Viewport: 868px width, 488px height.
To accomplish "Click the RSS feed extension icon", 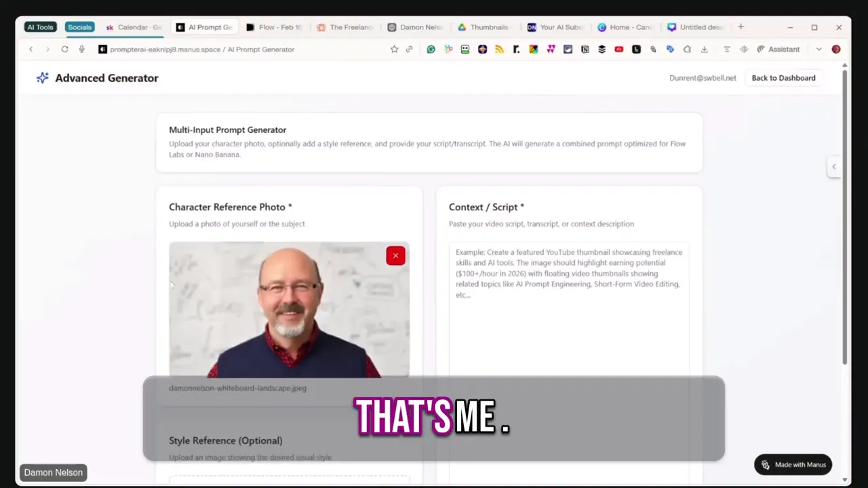I will pyautogui.click(x=499, y=49).
